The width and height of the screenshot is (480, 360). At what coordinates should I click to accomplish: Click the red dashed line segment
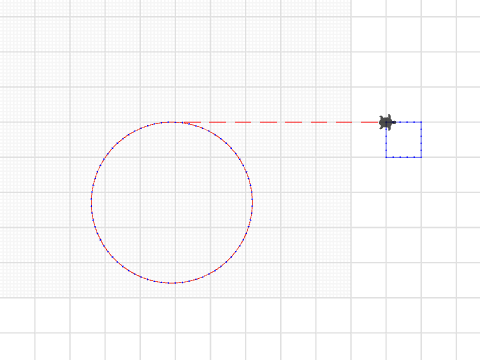(x=282, y=122)
